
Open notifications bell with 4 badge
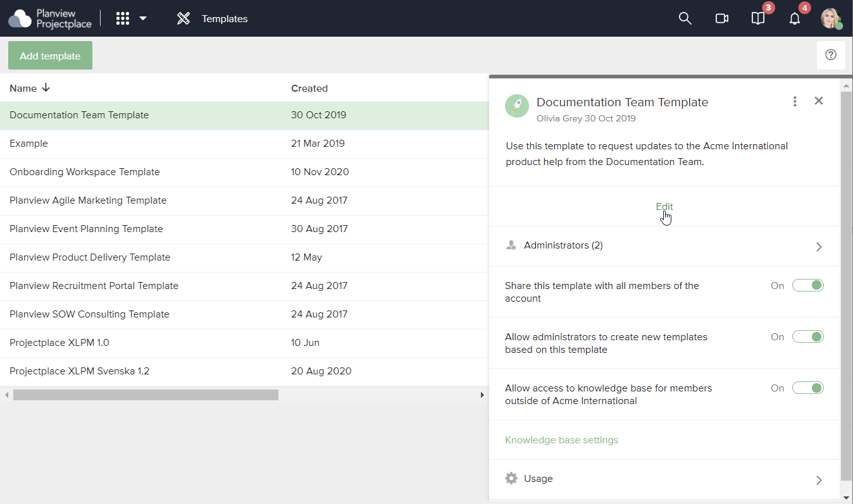pos(795,18)
